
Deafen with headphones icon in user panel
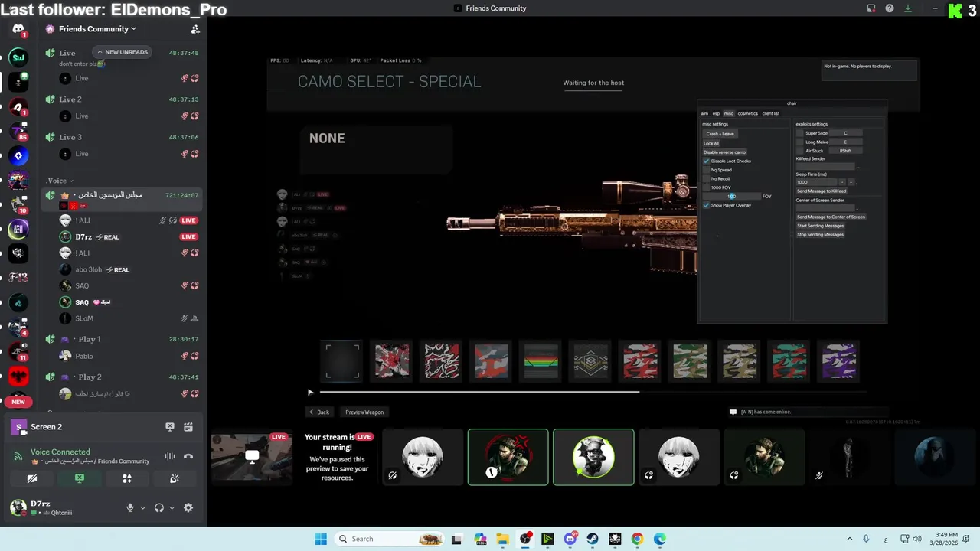(159, 508)
